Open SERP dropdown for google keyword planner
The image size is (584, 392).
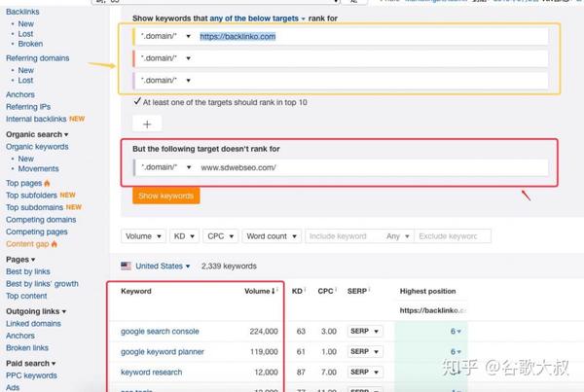click(365, 351)
